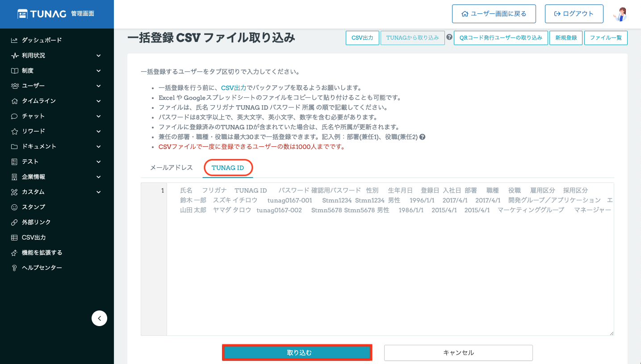Click the ドキュメント folder icon
This screenshot has height=364, width=641.
pyautogui.click(x=14, y=146)
